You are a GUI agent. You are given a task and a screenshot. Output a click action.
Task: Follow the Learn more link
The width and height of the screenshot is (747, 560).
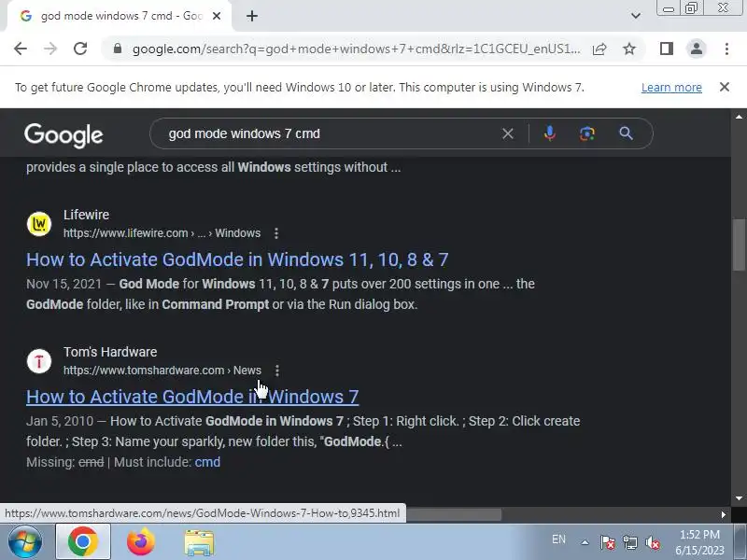coord(671,88)
